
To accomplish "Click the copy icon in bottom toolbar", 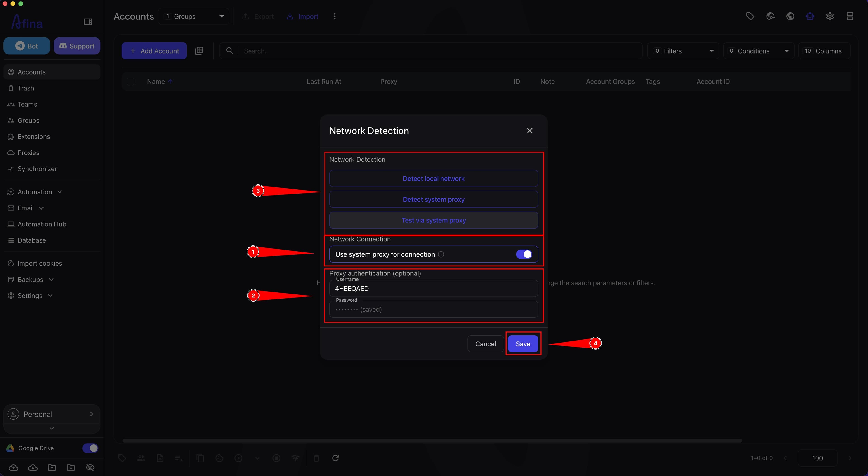I will click(x=200, y=458).
